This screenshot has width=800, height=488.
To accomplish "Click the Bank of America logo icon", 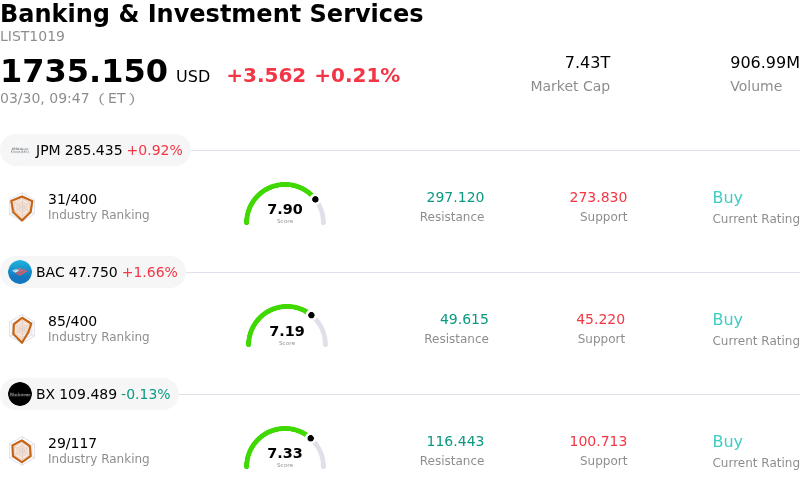I will (20, 272).
